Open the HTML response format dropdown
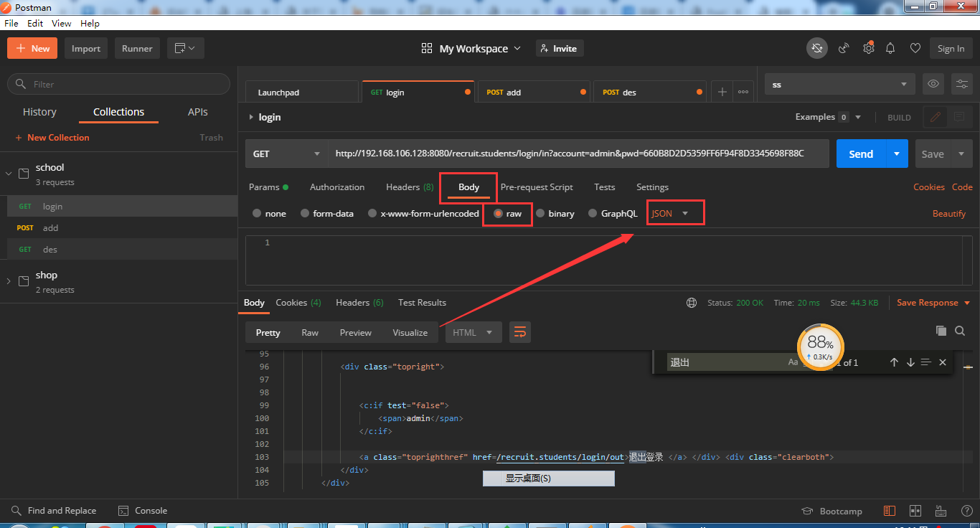 point(473,332)
